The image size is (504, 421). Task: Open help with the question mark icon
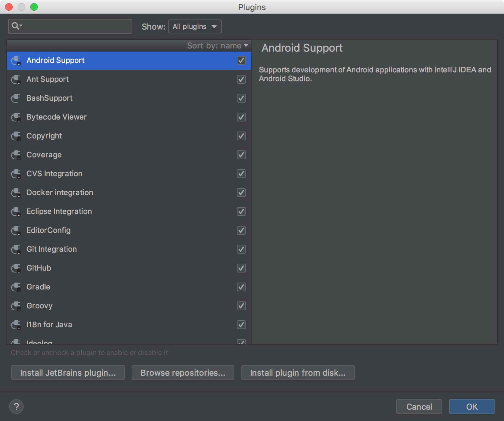coord(16,407)
